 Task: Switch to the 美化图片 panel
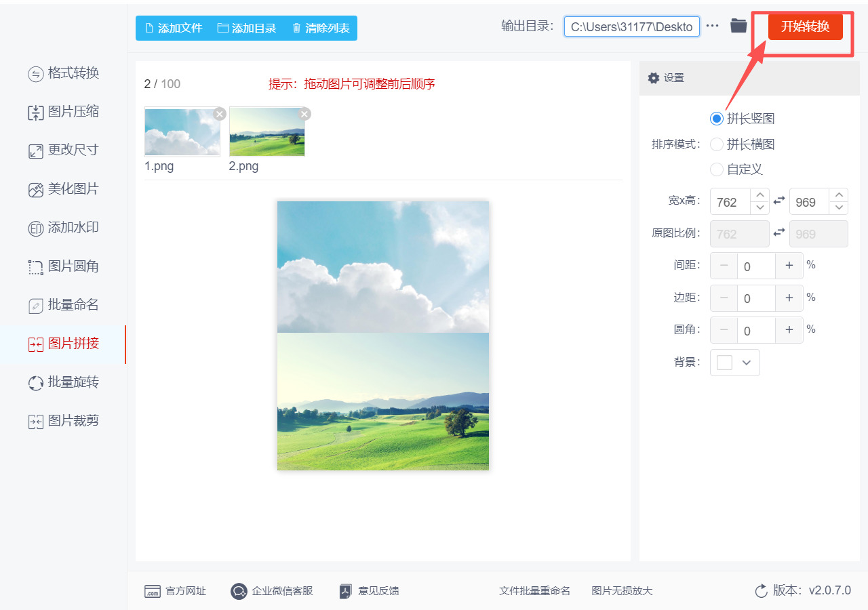point(63,188)
